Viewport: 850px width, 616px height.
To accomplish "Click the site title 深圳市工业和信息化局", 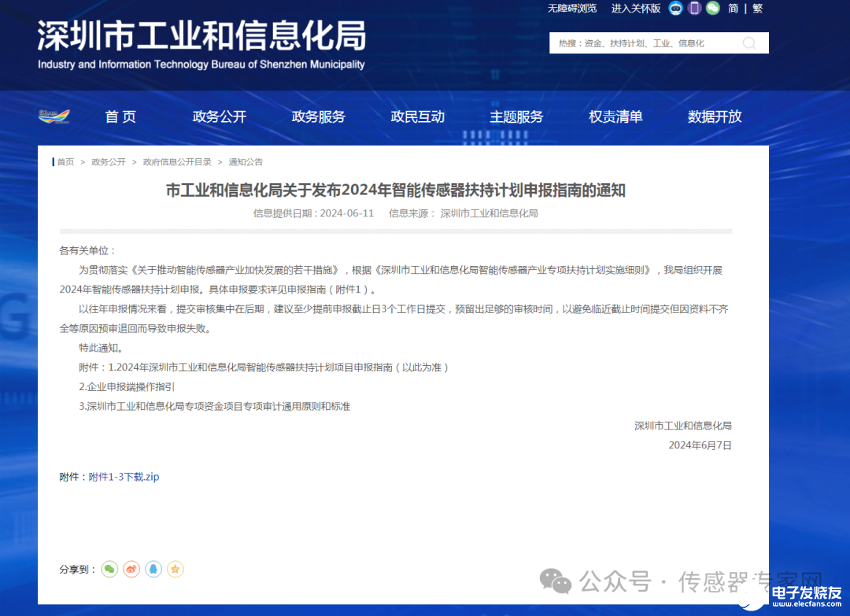I will coord(201,36).
